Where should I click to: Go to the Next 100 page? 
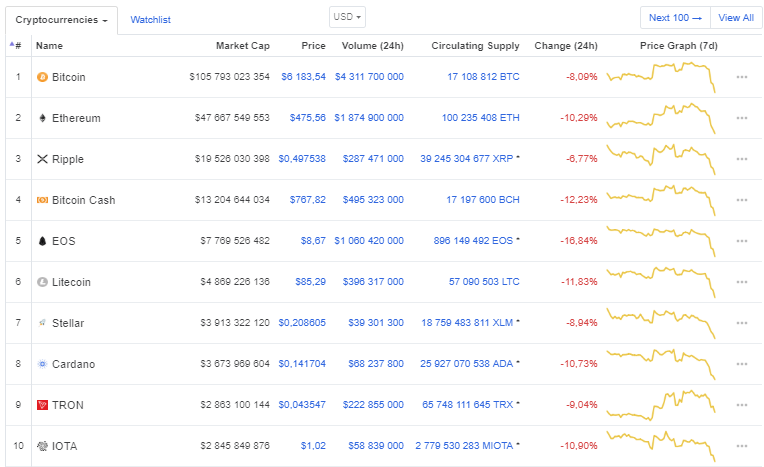pos(675,18)
